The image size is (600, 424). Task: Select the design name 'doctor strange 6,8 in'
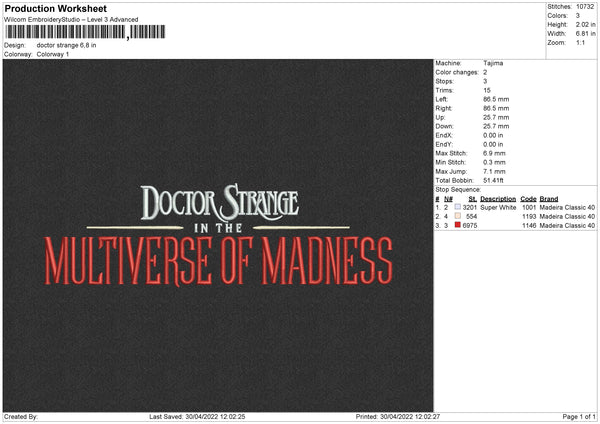tap(66, 45)
